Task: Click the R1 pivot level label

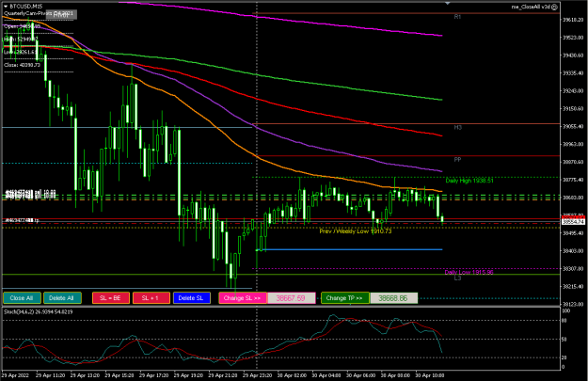Action: [x=457, y=17]
